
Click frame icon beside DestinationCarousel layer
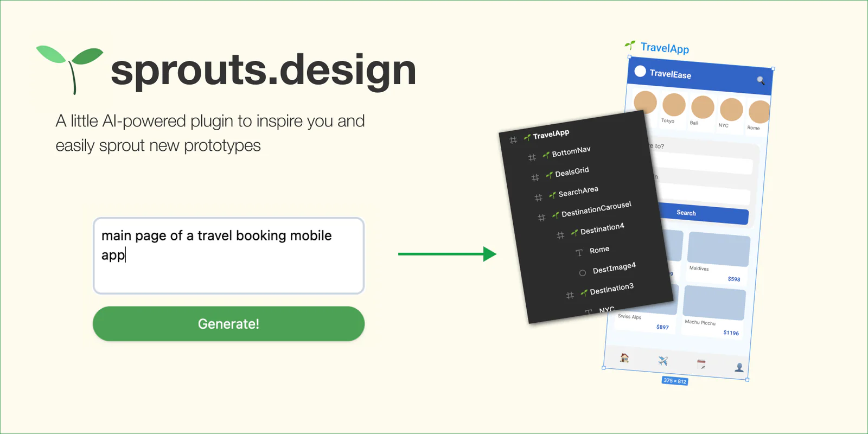pyautogui.click(x=541, y=218)
